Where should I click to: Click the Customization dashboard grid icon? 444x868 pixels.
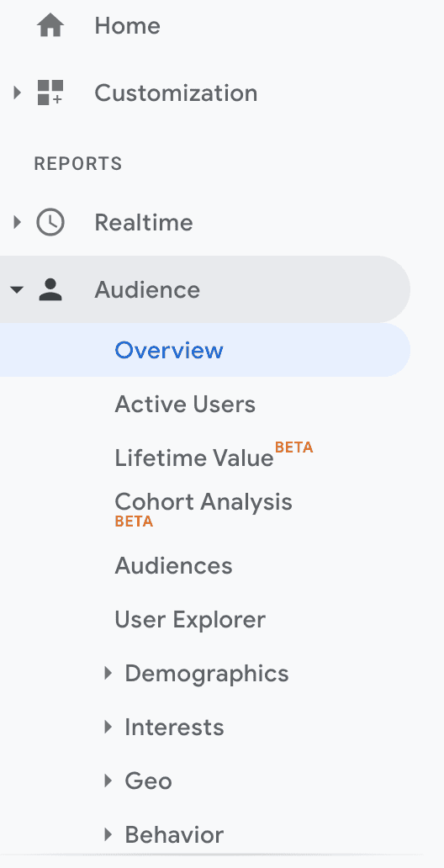50,93
